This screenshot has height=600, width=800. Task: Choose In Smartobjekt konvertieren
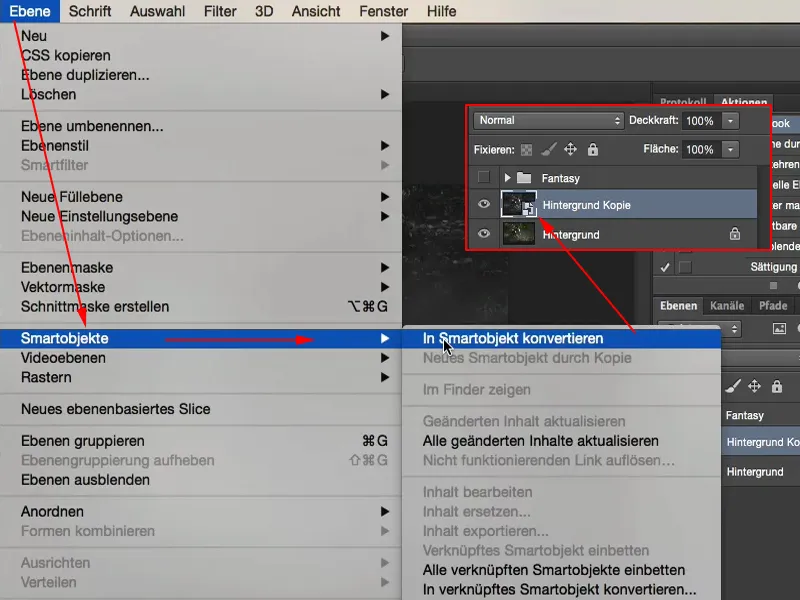(562, 338)
